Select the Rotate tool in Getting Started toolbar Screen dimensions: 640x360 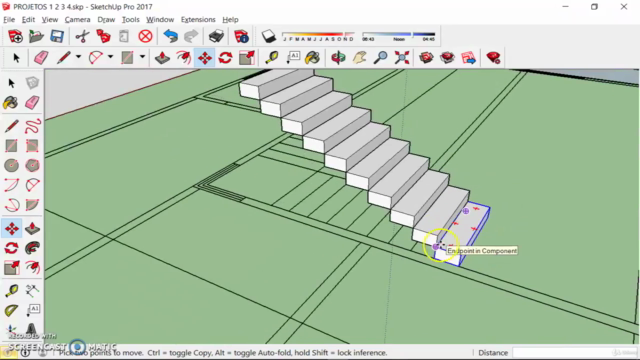pos(225,58)
